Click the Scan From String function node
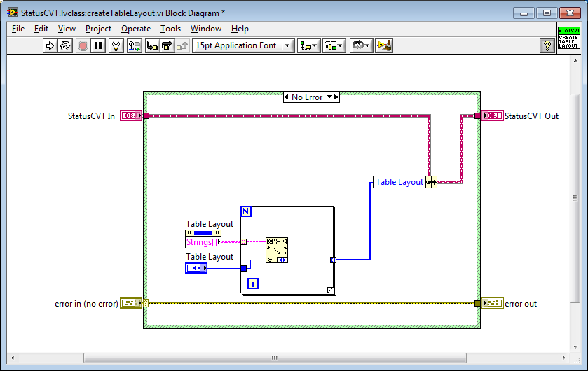 click(277, 250)
